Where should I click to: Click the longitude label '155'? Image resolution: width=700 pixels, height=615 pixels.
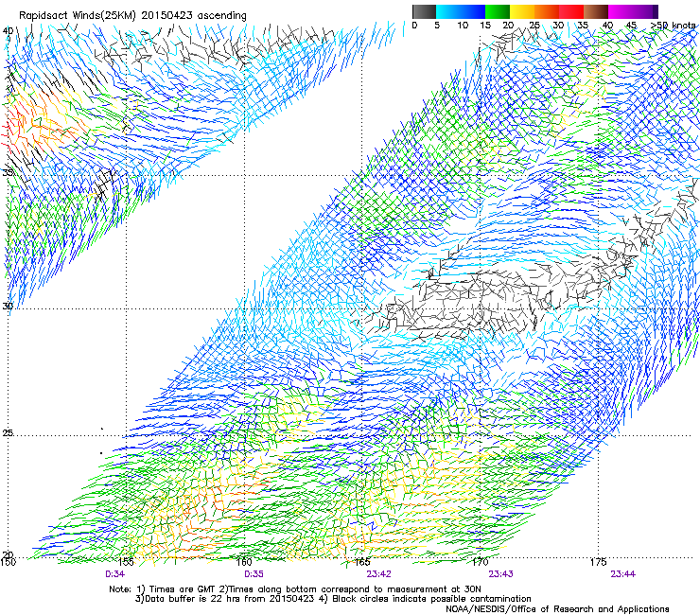(126, 562)
